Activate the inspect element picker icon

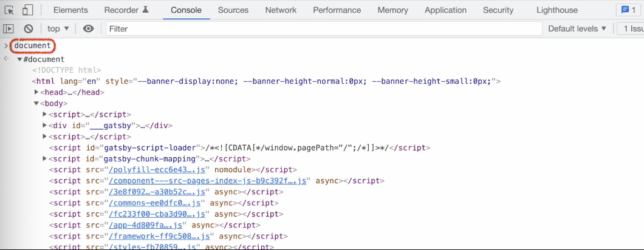tap(10, 10)
